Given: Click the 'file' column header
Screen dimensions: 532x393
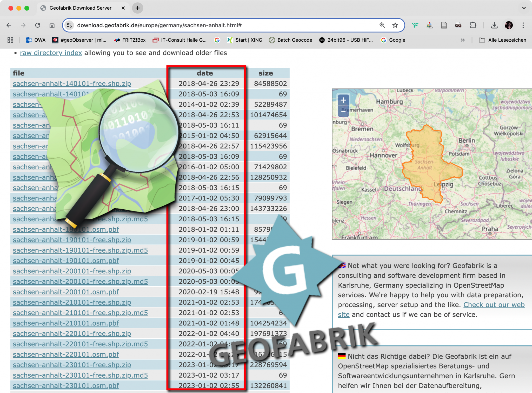Looking at the screenshot, I should pyautogui.click(x=19, y=73).
